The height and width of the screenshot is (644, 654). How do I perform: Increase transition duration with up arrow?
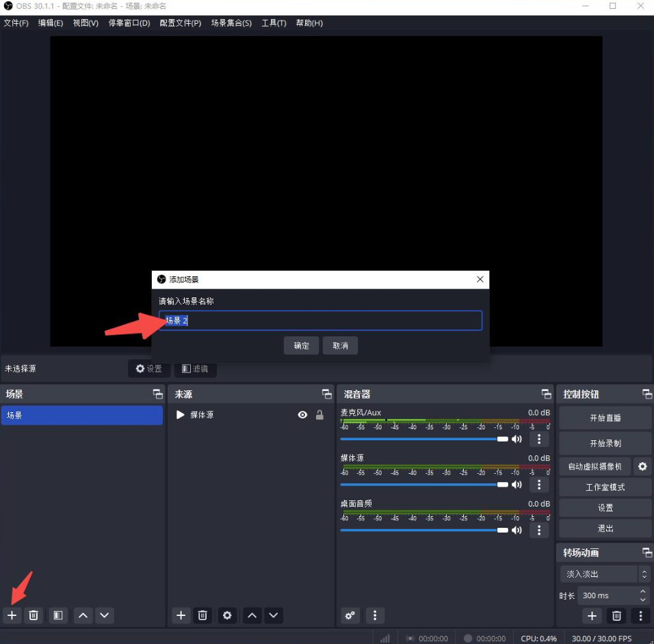pos(643,591)
